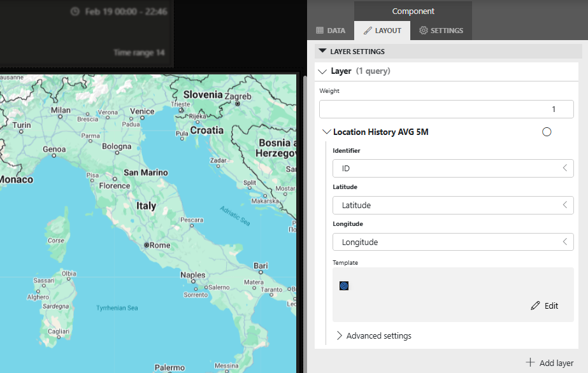Screen dimensions: 588x373
Task: Click Bologna on the map
Action: point(117,146)
